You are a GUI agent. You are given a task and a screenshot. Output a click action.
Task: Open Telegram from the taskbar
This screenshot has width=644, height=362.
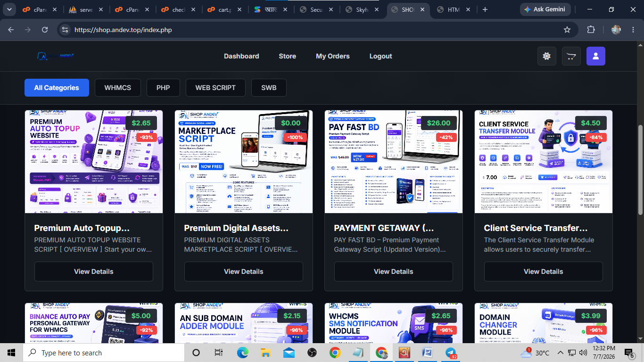tap(450, 353)
